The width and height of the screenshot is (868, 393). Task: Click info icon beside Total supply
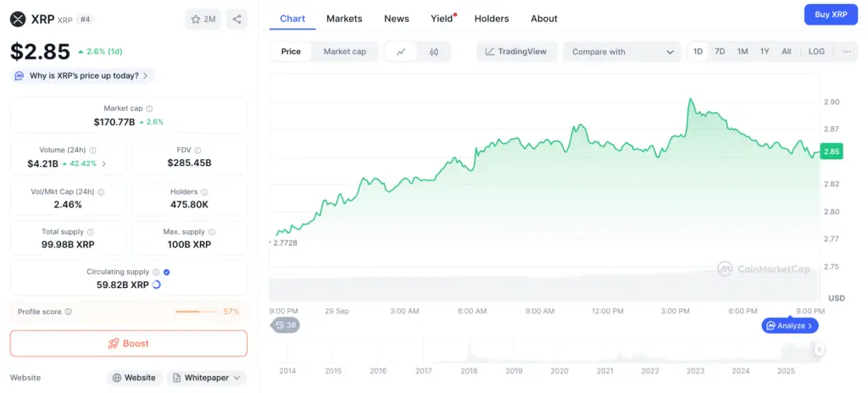click(90, 232)
